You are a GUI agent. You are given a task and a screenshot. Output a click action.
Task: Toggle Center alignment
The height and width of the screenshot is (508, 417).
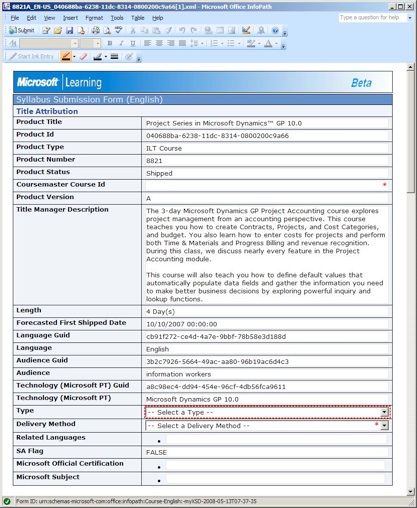pos(159,43)
